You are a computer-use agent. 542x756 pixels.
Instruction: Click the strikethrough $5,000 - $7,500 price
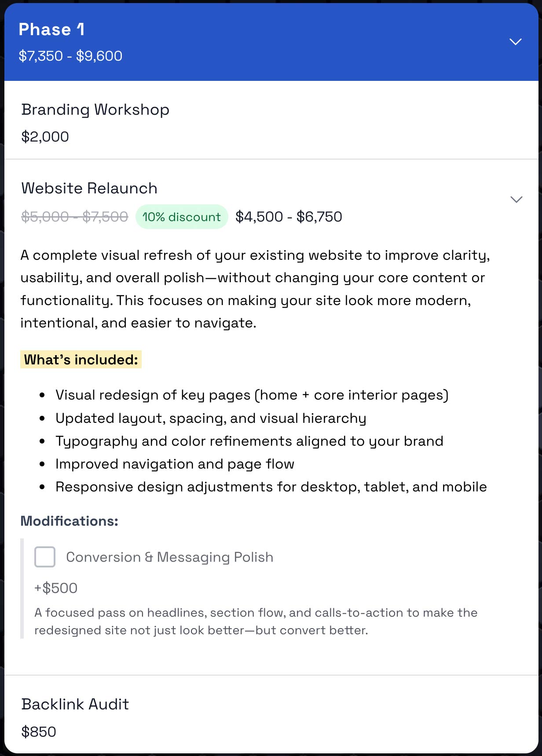pyautogui.click(x=74, y=216)
